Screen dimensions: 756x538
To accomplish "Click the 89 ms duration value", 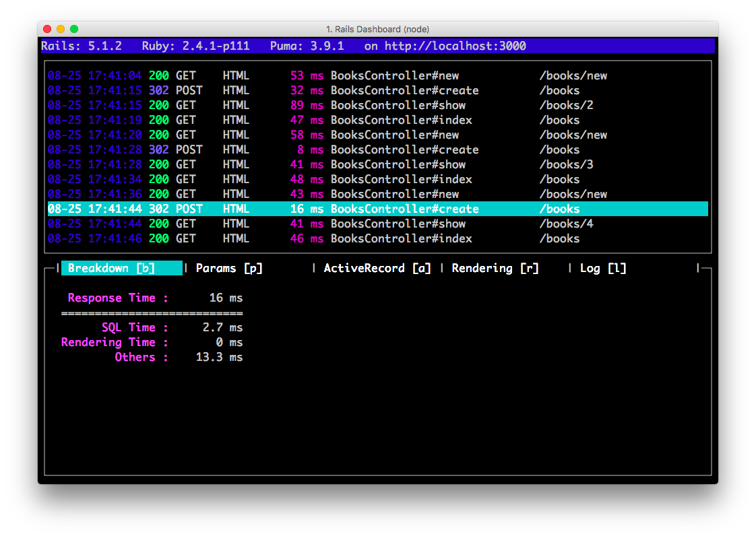I will [x=307, y=106].
